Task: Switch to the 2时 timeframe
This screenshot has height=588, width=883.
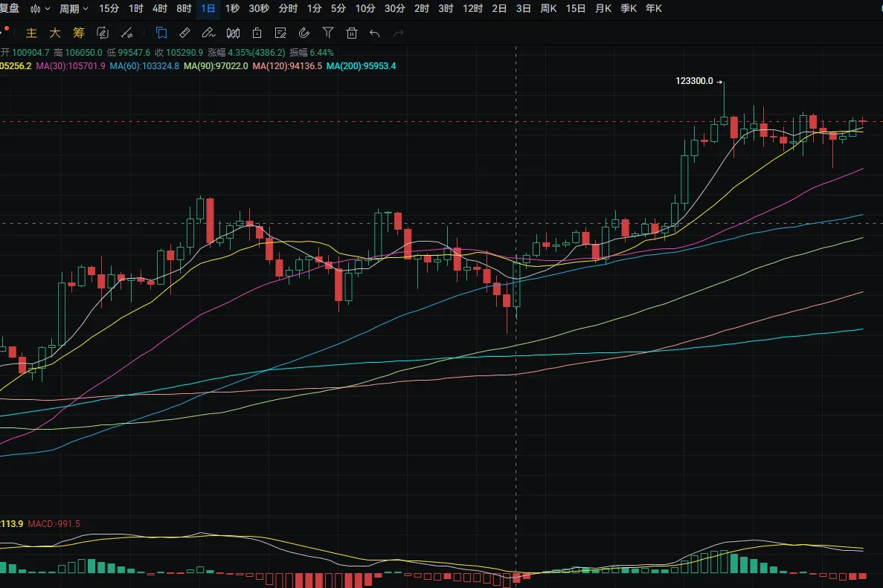Action: pos(421,8)
